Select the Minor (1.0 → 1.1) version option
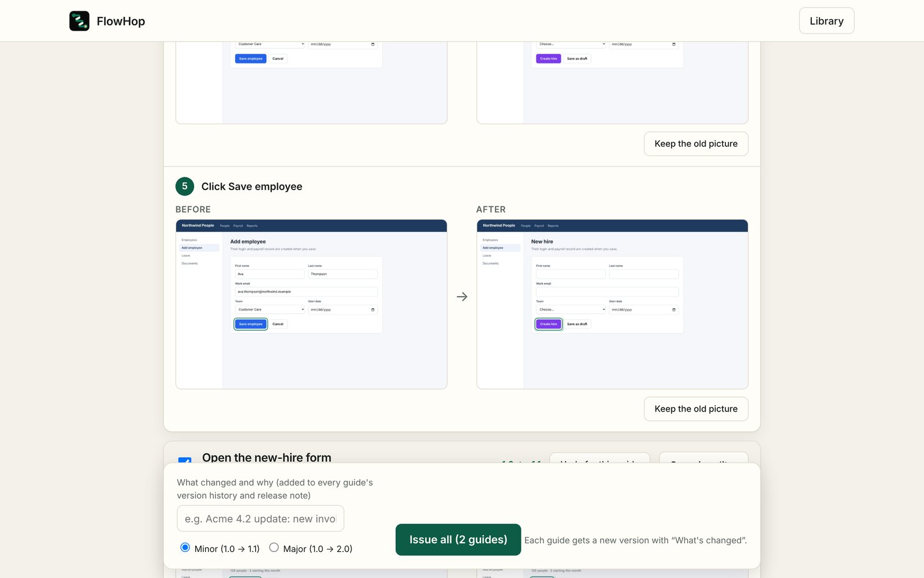Screen dimensions: 924x578 pyautogui.click(x=185, y=547)
